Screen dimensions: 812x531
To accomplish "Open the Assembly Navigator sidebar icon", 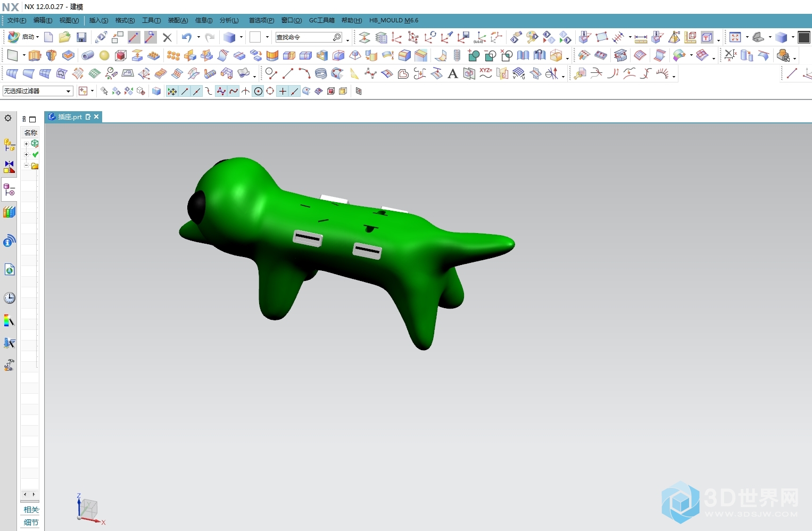I will 9,144.
